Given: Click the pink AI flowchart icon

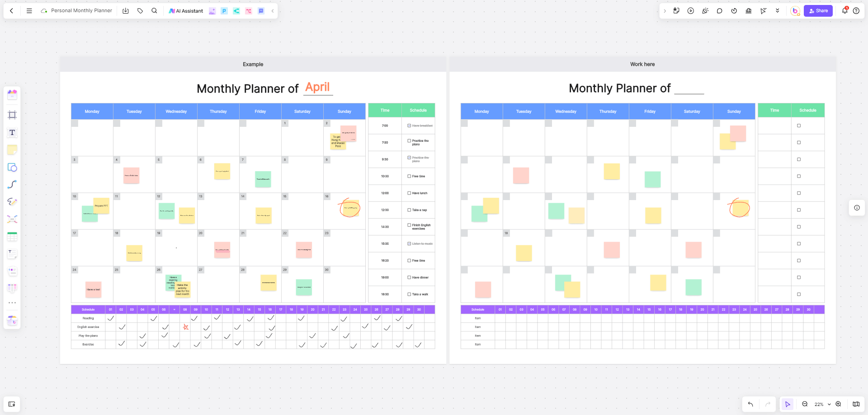Looking at the screenshot, I should 249,11.
